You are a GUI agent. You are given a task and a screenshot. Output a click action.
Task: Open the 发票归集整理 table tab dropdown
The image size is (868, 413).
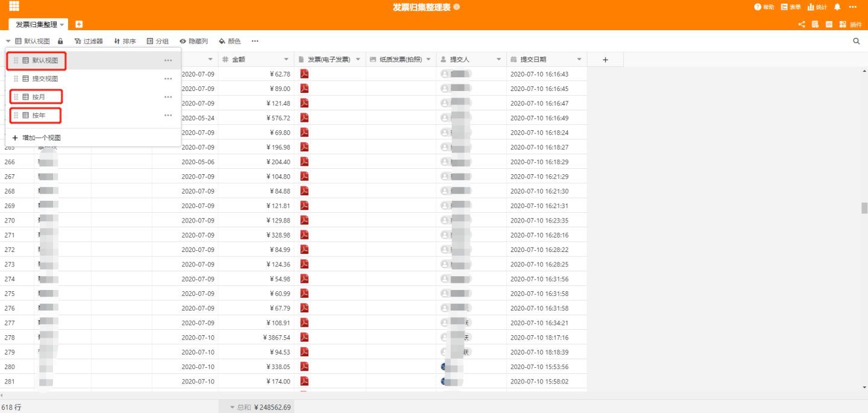(61, 25)
